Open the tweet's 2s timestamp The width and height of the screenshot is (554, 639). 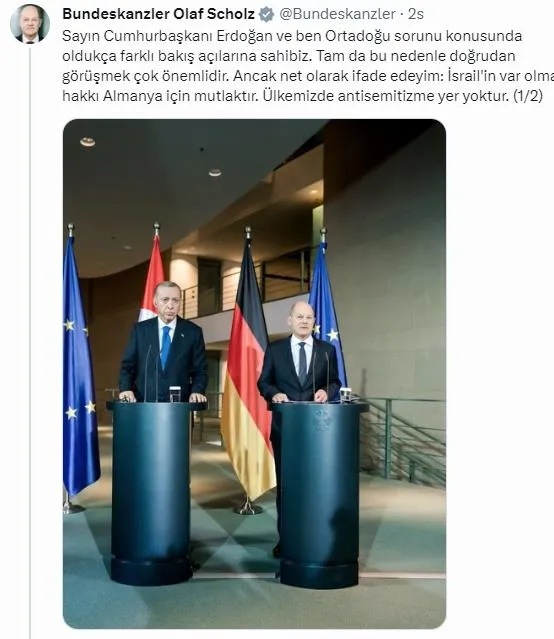click(416, 14)
